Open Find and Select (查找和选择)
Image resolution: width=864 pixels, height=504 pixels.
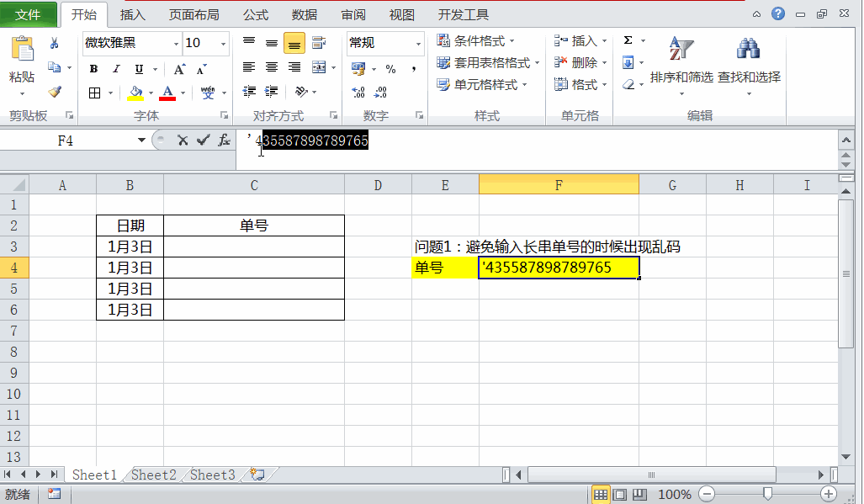tap(749, 65)
